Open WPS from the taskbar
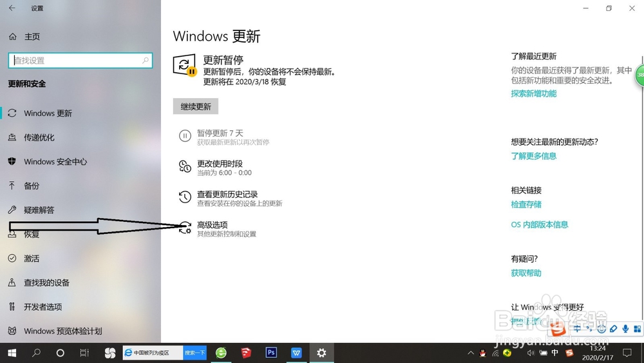This screenshot has width=644, height=363. (296, 353)
